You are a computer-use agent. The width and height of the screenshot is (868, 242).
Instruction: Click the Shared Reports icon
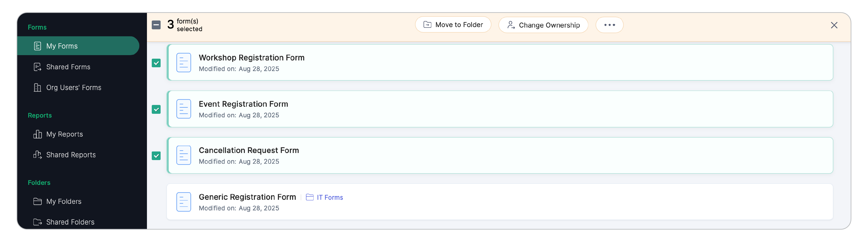(x=37, y=155)
